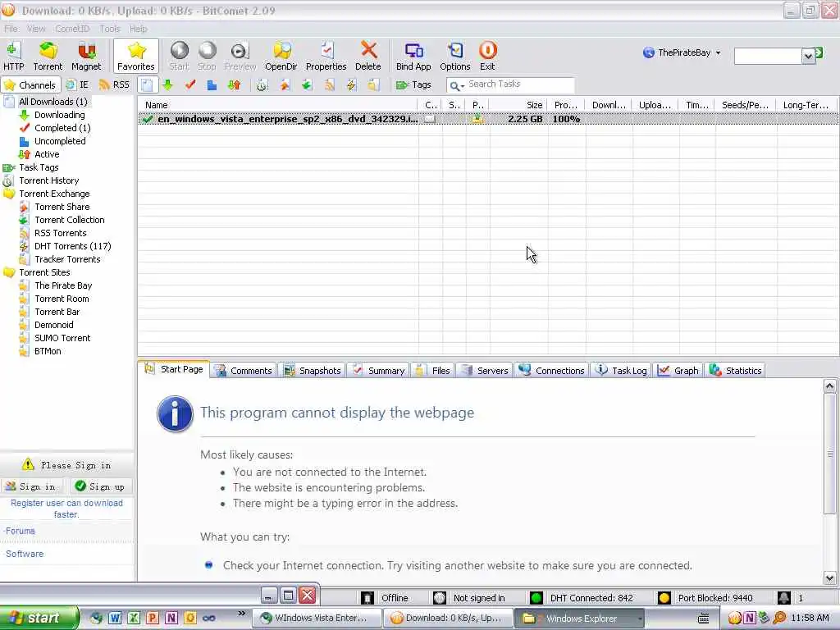Open The Pirate Bay site entry
The width and height of the screenshot is (840, 630).
[63, 285]
